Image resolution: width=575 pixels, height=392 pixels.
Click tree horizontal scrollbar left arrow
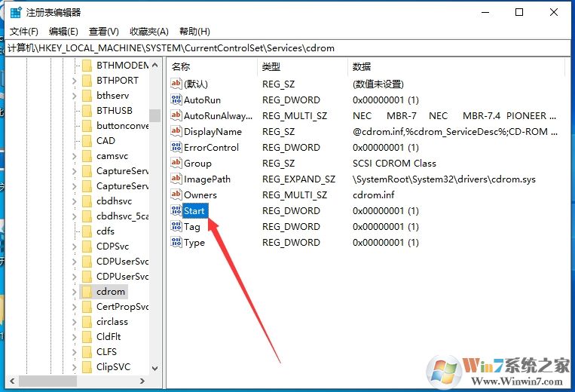pos(12,381)
